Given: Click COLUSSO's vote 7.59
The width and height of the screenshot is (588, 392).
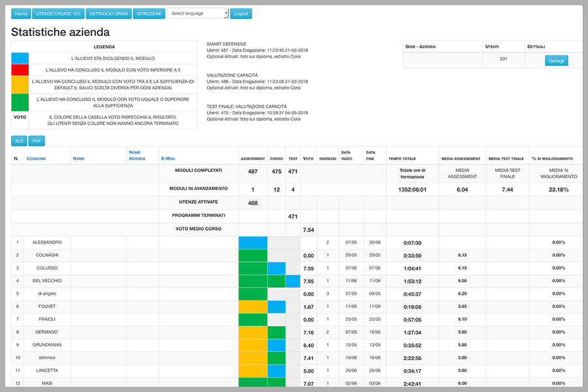Looking at the screenshot, I should (x=308, y=269).
